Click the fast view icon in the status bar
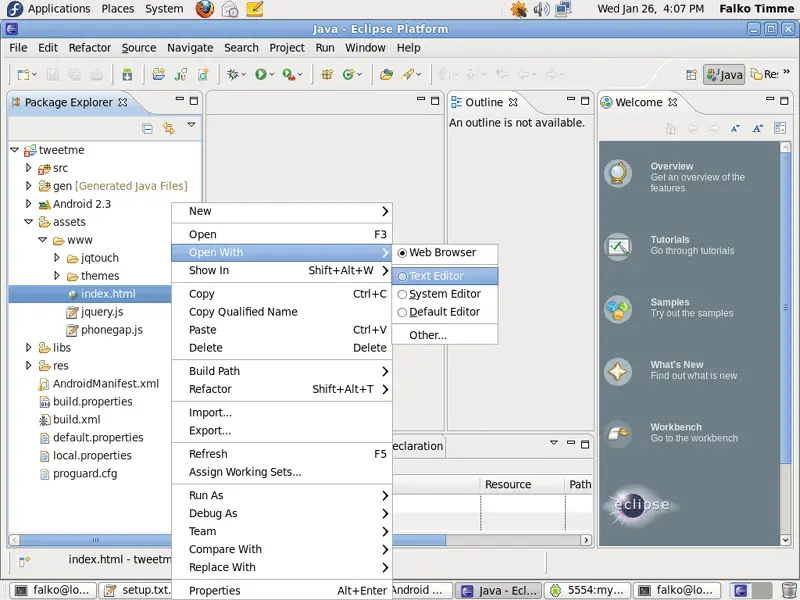Screen dimensions: 800x600 [x=24, y=561]
